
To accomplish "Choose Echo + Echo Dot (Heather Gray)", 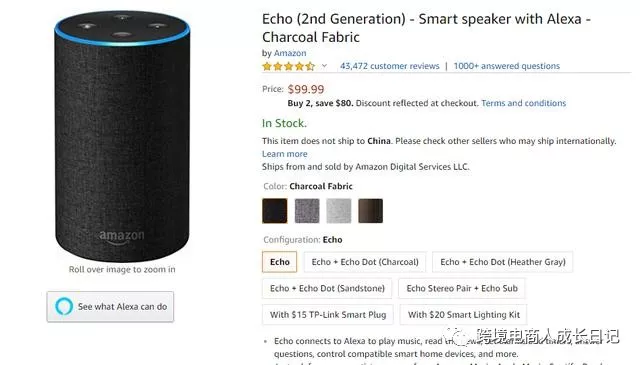I will point(503,262).
